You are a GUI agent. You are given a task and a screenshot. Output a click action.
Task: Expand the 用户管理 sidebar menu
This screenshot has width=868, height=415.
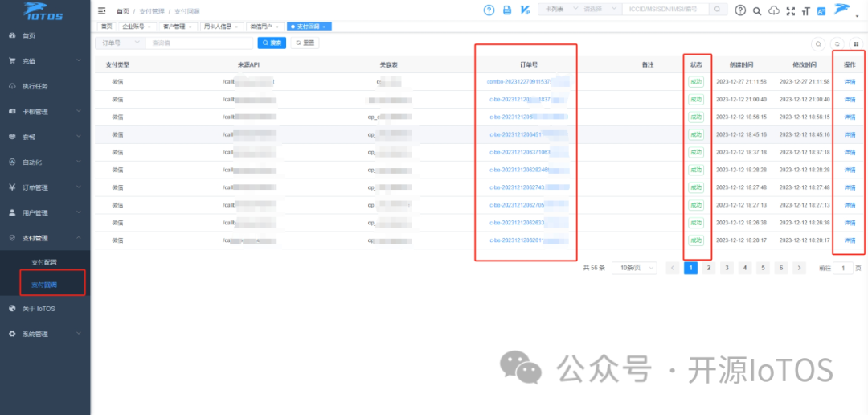45,213
